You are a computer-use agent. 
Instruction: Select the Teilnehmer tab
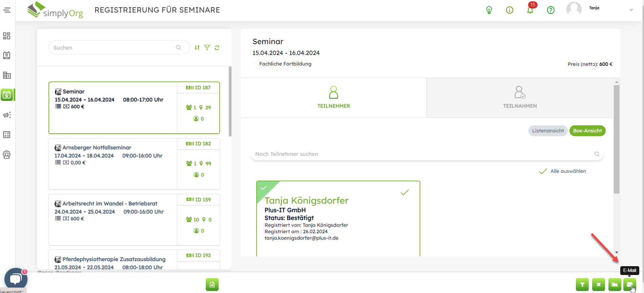(x=334, y=98)
